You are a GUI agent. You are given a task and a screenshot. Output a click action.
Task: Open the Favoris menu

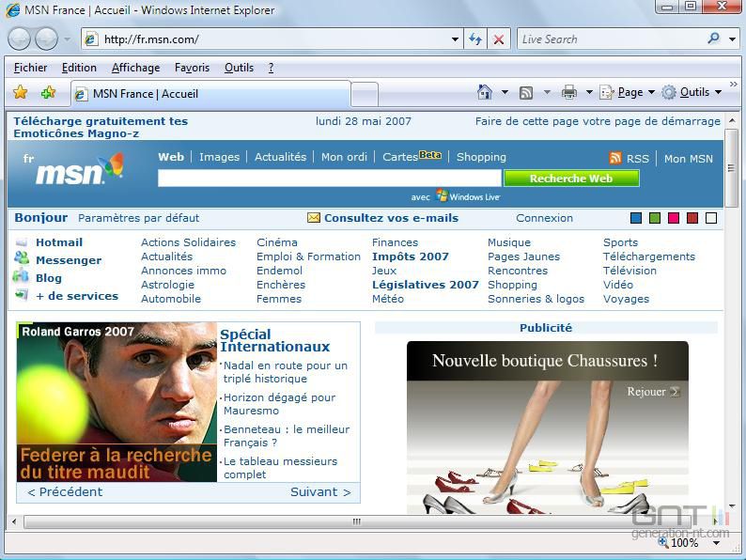tap(192, 68)
